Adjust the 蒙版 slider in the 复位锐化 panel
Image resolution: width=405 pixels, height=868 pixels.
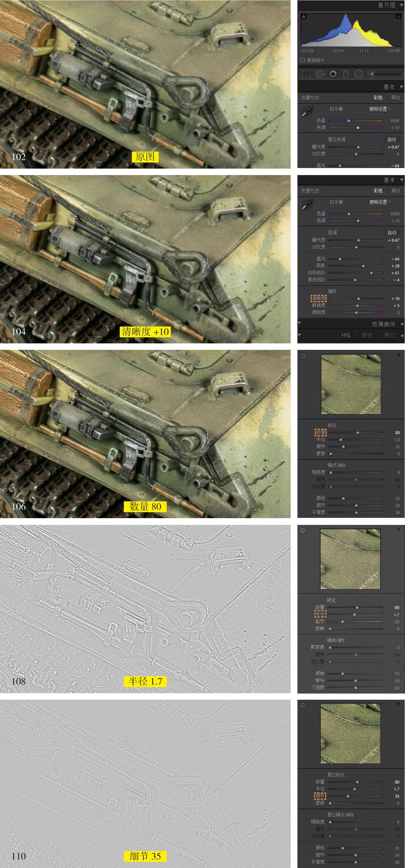(x=355, y=803)
